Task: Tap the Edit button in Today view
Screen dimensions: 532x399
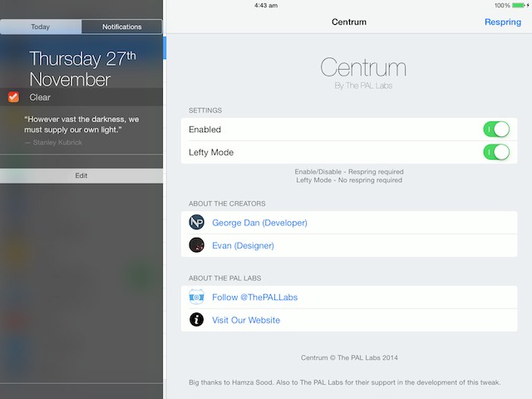Action: click(81, 175)
